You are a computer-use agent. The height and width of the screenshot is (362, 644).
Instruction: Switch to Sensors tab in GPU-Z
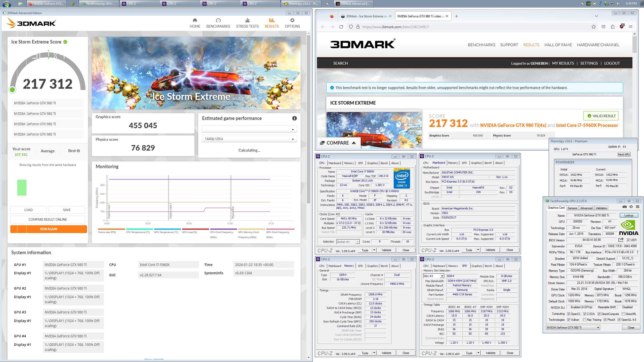(x=572, y=208)
